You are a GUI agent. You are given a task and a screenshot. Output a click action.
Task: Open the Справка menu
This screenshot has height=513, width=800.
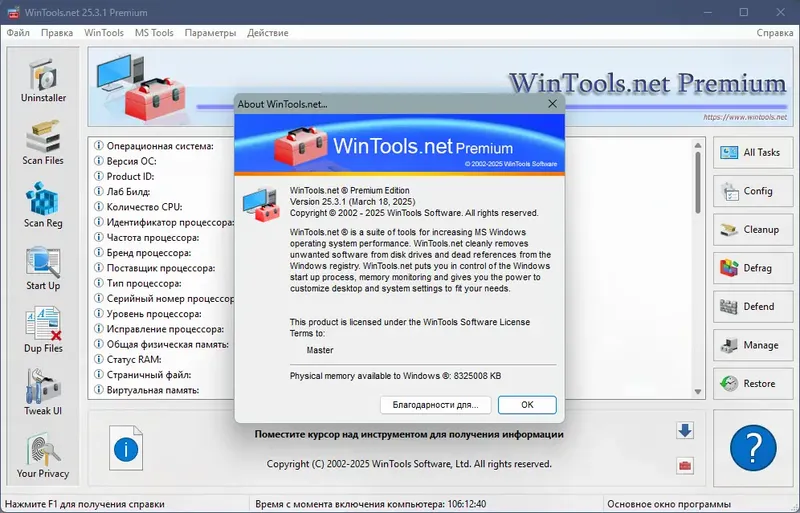point(774,33)
